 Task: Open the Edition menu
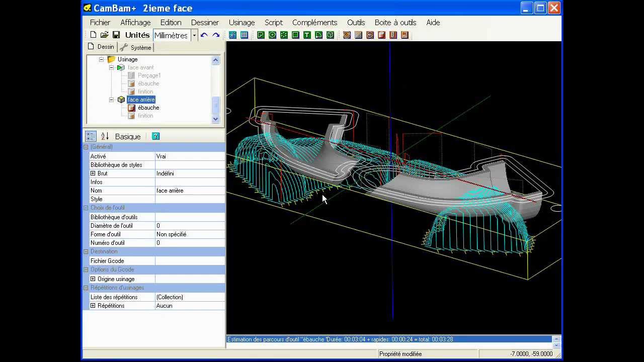[x=171, y=22]
